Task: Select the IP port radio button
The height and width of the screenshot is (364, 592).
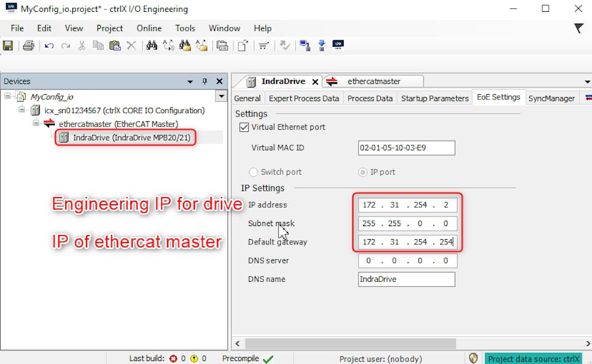Action: tap(363, 172)
